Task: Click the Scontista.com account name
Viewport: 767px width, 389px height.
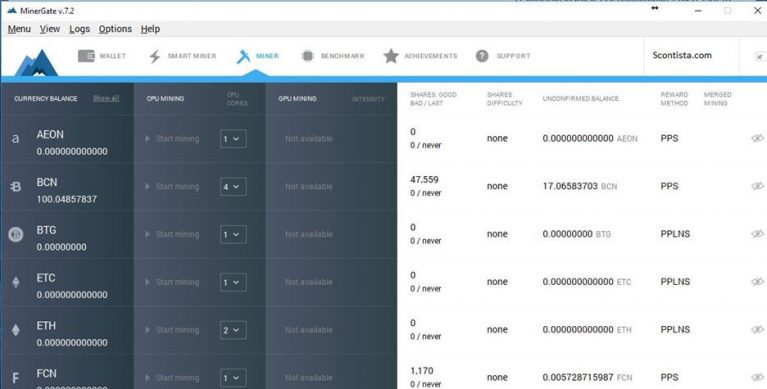Action: click(682, 55)
